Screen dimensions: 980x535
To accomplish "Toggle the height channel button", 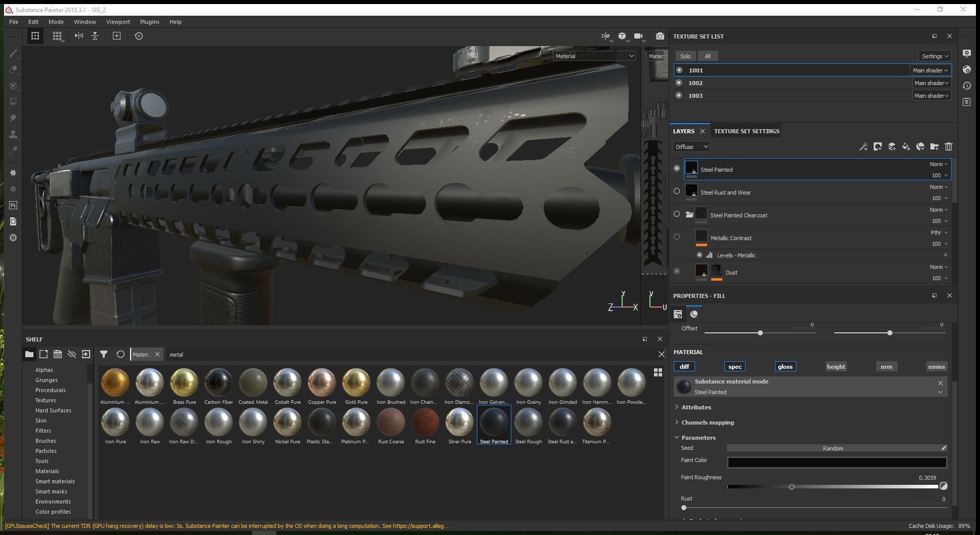I will (x=836, y=367).
